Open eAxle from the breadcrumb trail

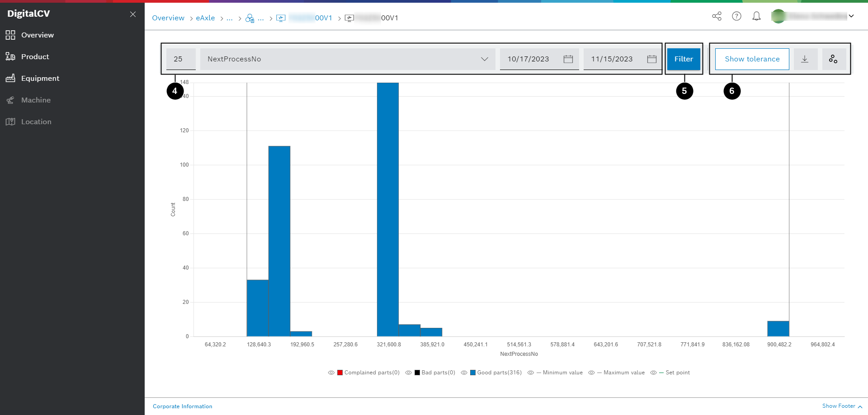206,18
